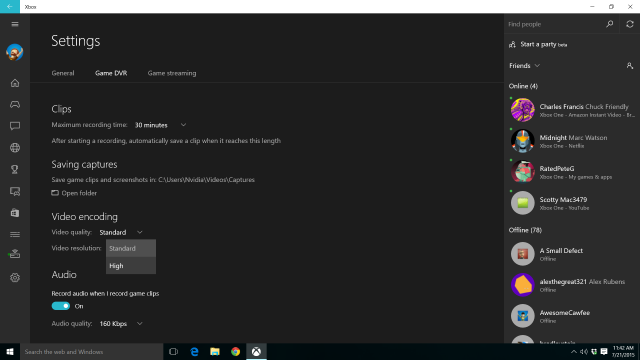This screenshot has width=640, height=360.
Task: Click Open folder link
Action: pos(74,193)
